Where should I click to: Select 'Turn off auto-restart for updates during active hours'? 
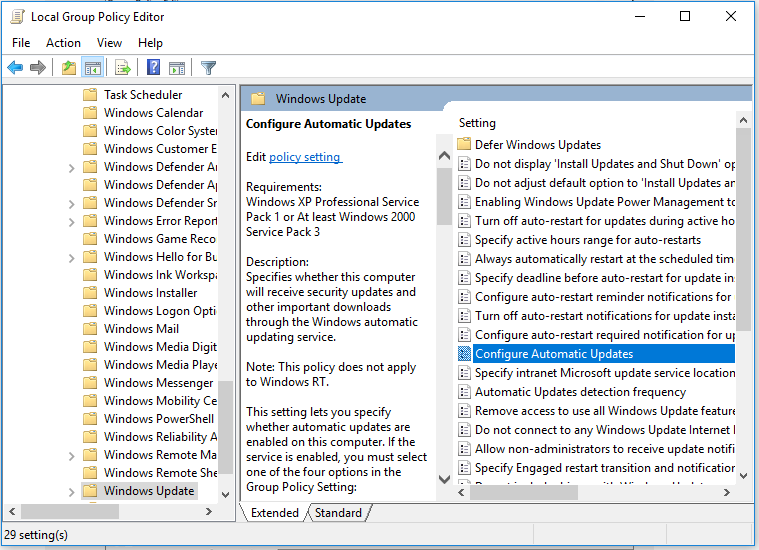(605, 221)
